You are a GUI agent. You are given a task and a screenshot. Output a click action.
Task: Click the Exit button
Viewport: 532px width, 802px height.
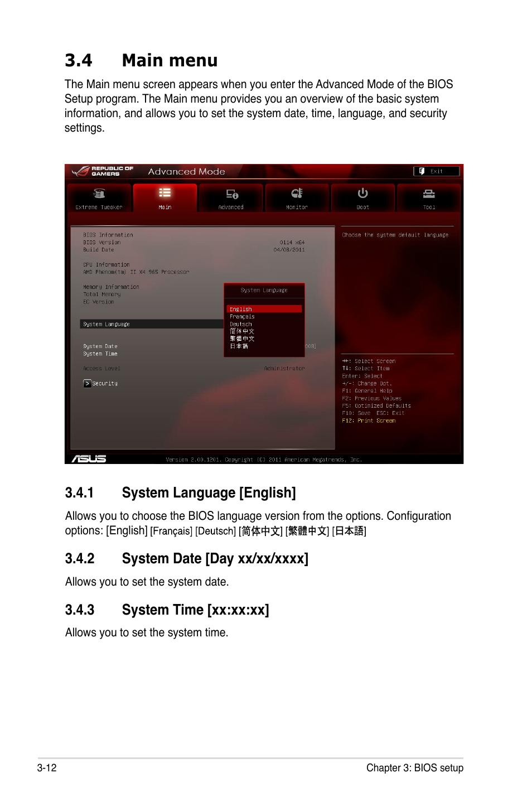[x=437, y=171]
